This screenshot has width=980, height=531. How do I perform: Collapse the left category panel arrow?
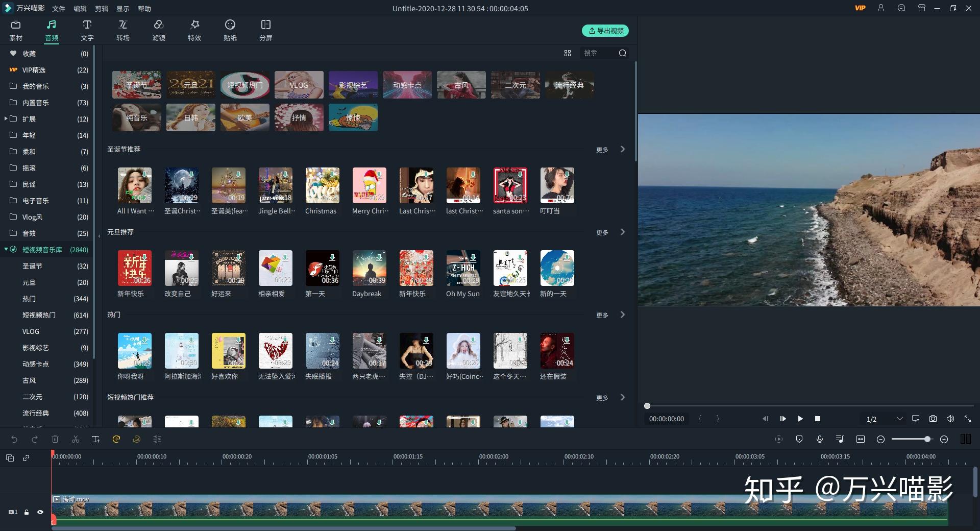coord(99,236)
